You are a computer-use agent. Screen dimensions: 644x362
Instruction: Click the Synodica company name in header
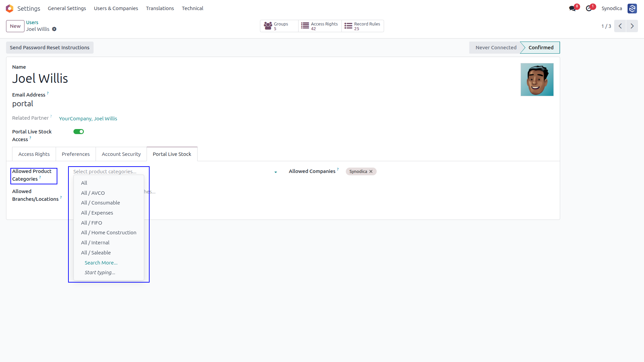[612, 8]
